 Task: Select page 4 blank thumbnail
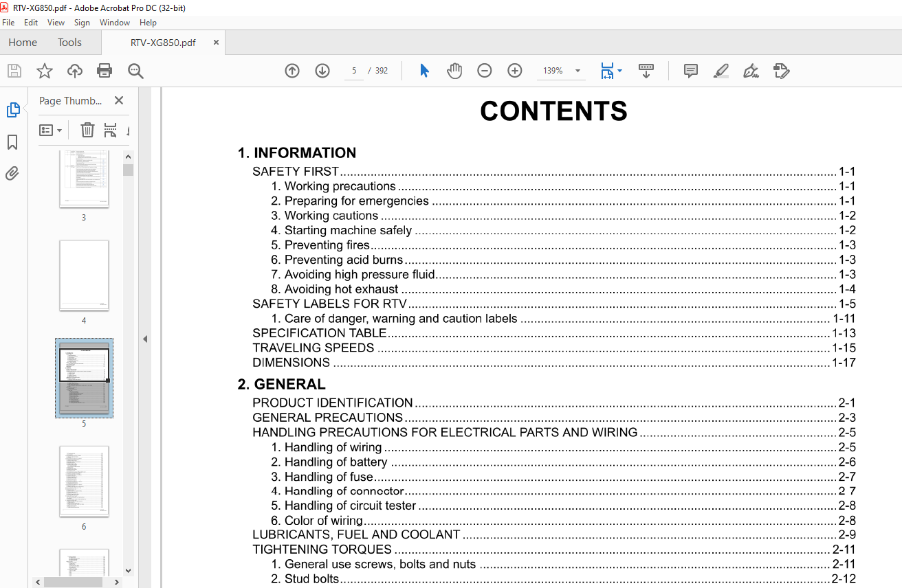pyautogui.click(x=84, y=275)
